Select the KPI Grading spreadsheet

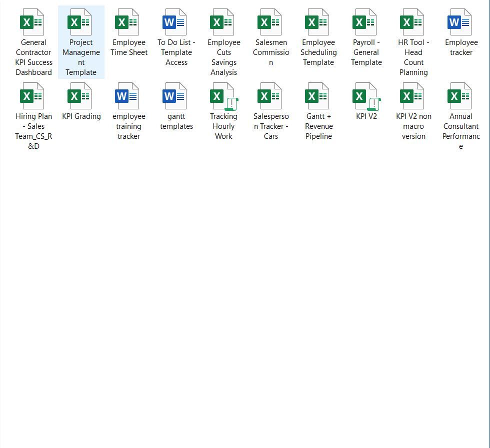(x=81, y=96)
